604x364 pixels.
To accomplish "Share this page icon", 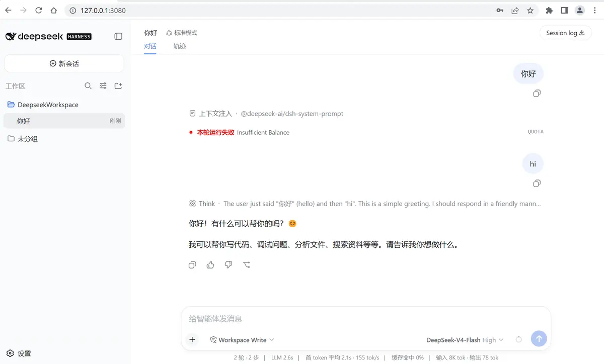I will point(515,10).
